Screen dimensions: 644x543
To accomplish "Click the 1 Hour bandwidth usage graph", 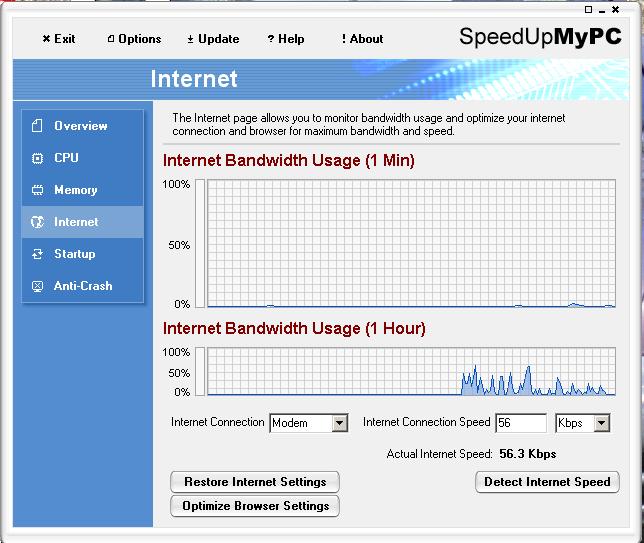I will [411, 371].
